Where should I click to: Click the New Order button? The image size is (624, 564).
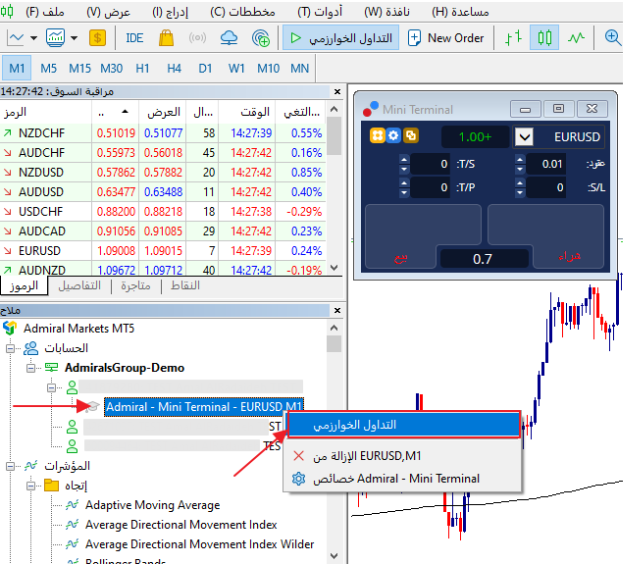(x=446, y=38)
